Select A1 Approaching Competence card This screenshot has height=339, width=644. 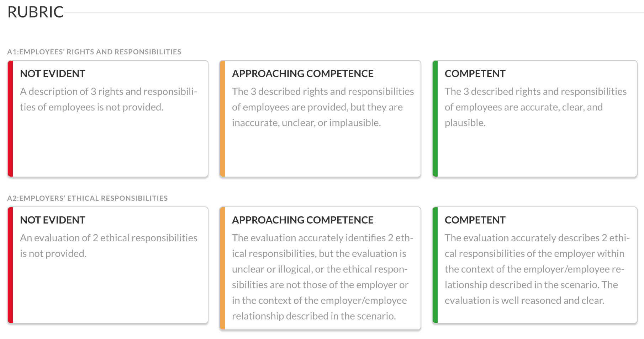[320, 119]
